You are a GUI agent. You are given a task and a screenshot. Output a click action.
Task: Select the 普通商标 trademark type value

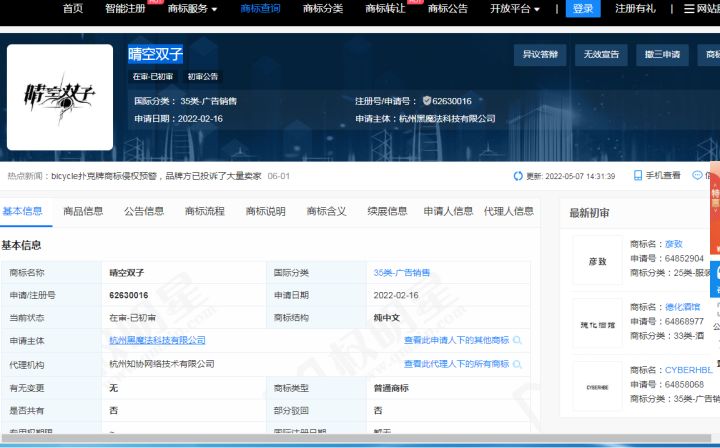click(391, 388)
